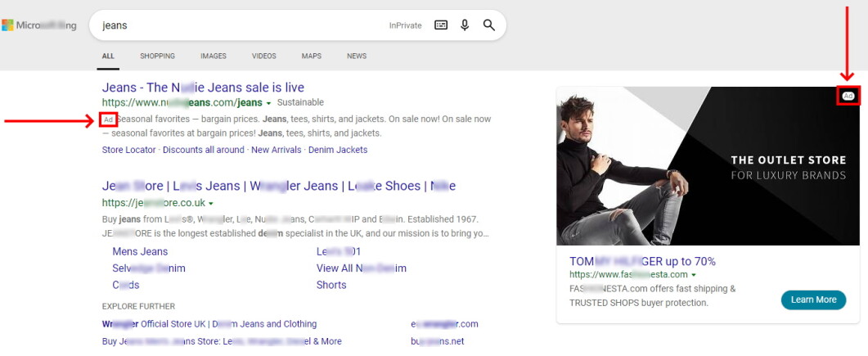Screen dimensions: 868x356
Task: Expand dropdown arrow next to first result URL
Action: coord(268,103)
